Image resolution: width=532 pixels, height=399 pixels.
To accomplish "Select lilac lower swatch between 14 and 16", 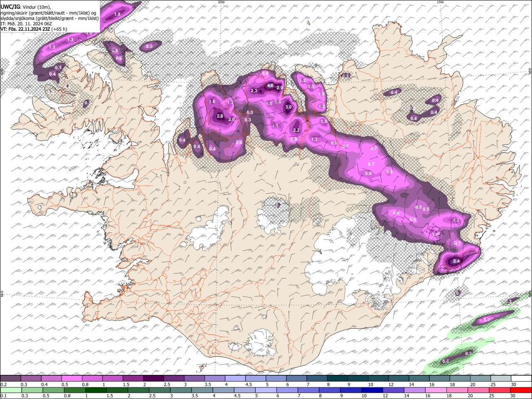I will tap(415, 390).
